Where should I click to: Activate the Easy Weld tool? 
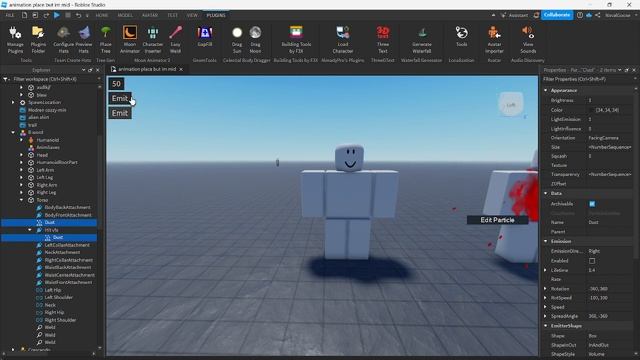(x=176, y=40)
